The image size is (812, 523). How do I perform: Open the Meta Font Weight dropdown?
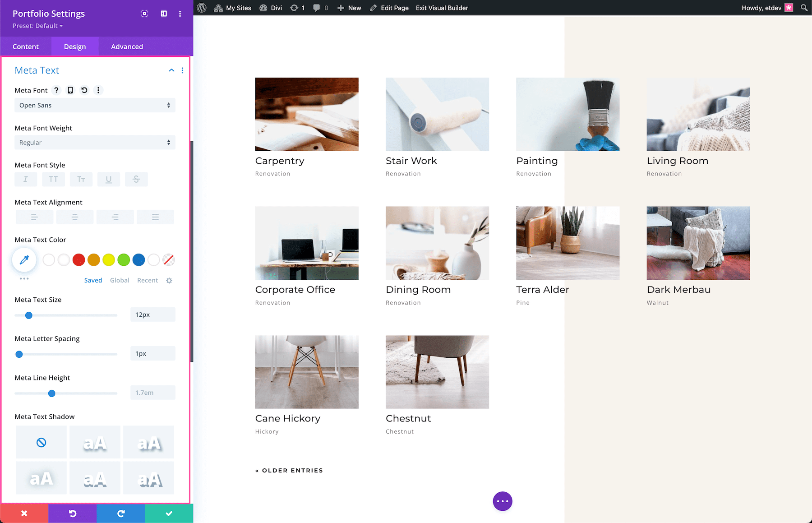pos(95,142)
